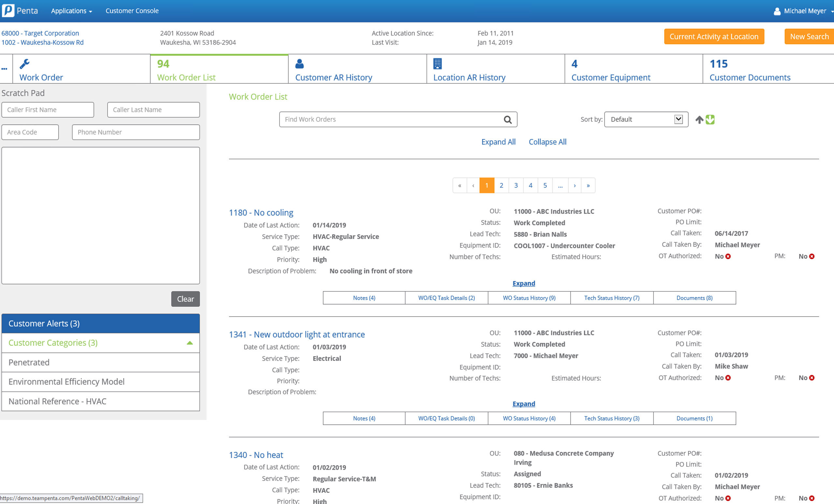Screen dimensions: 834x504
Task: Go to page 3 of the work orders
Action: point(516,185)
